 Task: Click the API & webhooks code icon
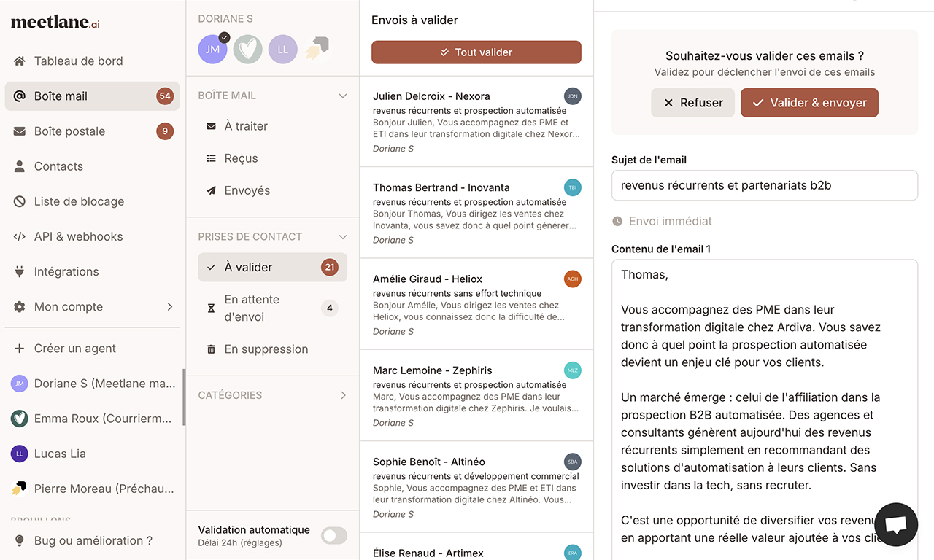pos(20,236)
